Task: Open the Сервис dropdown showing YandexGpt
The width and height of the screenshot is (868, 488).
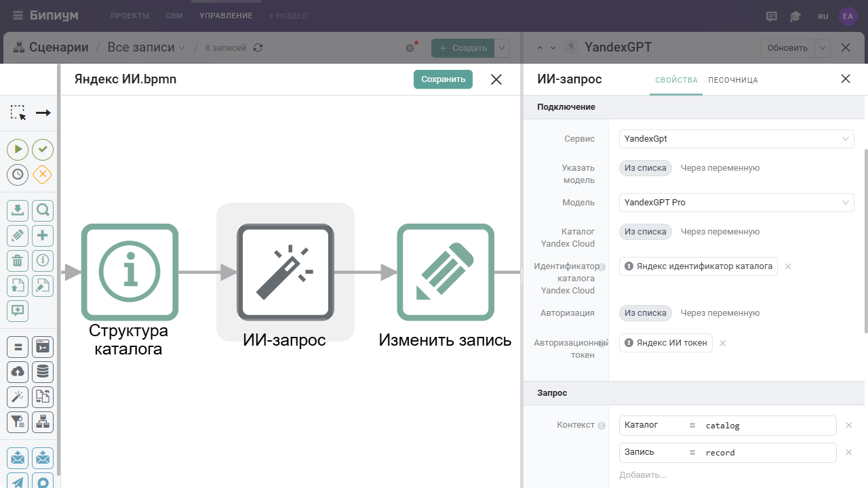Action: pyautogui.click(x=736, y=139)
